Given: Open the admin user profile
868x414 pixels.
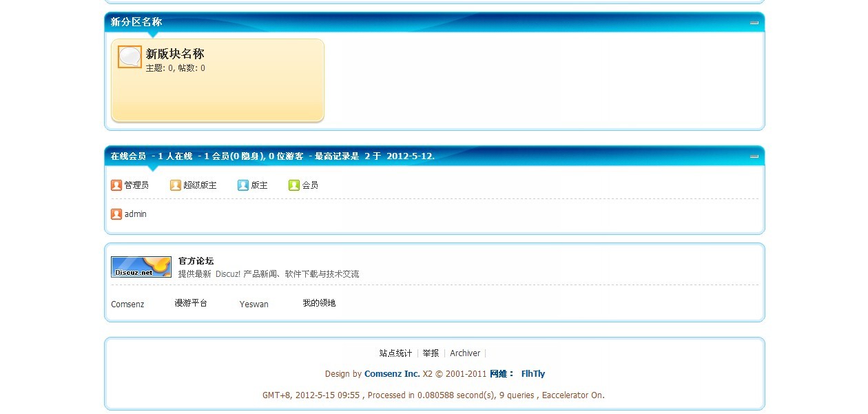Looking at the screenshot, I should (x=136, y=214).
